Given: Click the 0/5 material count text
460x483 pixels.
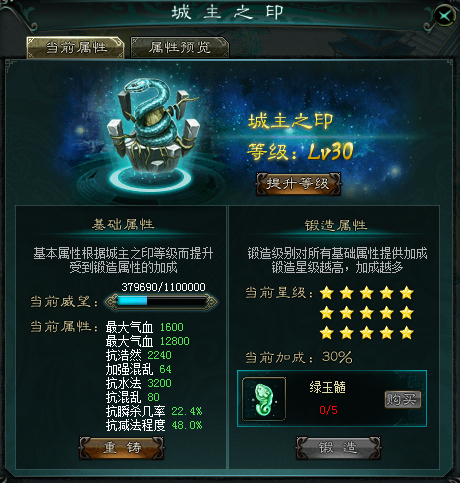Looking at the screenshot, I should click(328, 410).
